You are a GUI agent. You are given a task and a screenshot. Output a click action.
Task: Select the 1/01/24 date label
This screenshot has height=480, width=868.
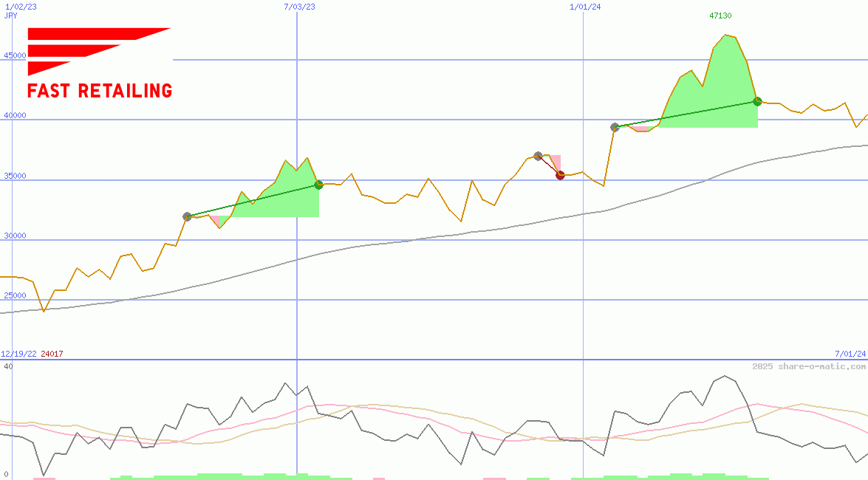[x=585, y=7]
